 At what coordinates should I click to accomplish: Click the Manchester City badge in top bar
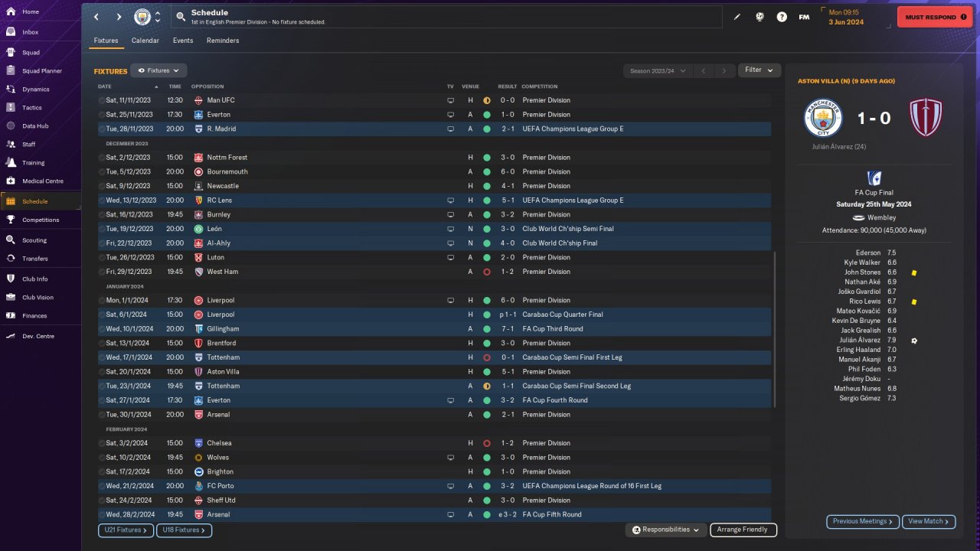tap(142, 17)
